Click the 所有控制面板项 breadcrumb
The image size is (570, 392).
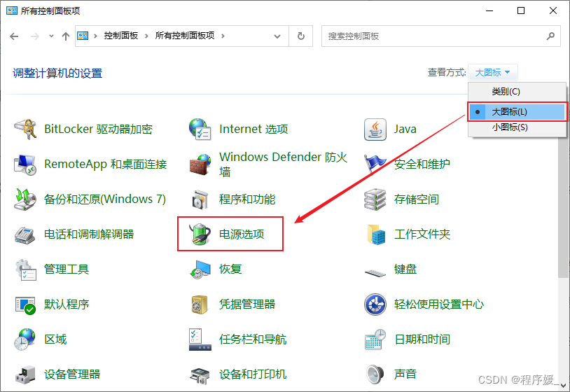click(x=185, y=36)
